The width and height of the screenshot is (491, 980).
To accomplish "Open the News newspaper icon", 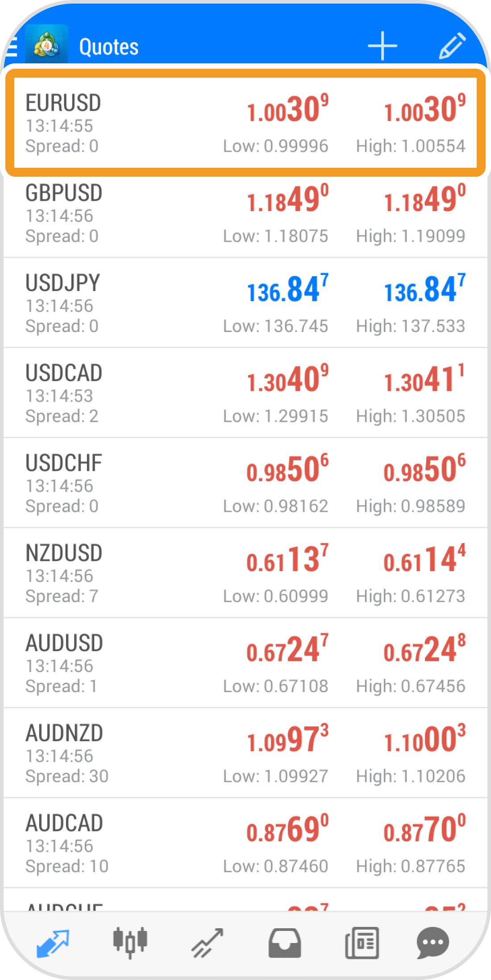I will [x=362, y=943].
